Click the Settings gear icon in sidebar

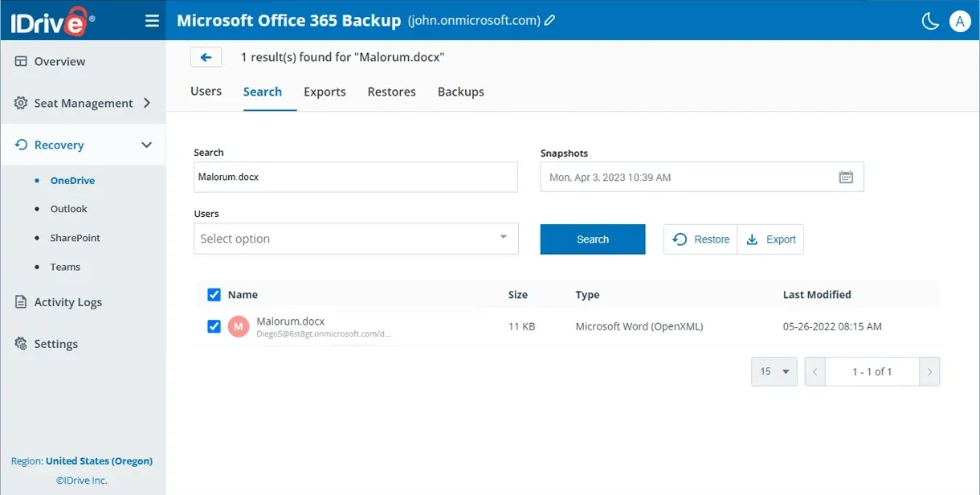(x=21, y=344)
